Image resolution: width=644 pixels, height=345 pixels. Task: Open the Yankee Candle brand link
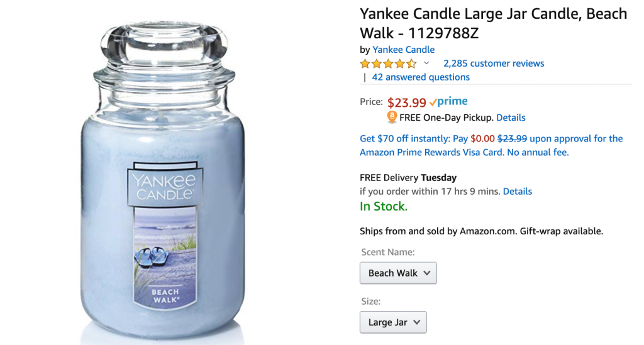click(403, 50)
